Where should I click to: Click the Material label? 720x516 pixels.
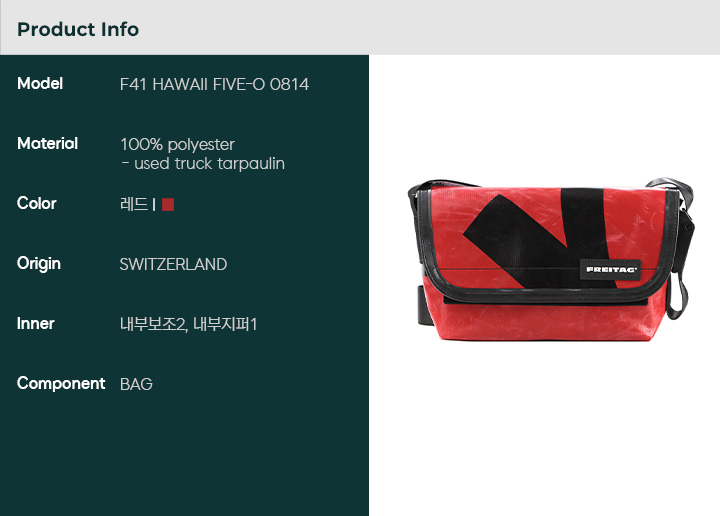[47, 143]
